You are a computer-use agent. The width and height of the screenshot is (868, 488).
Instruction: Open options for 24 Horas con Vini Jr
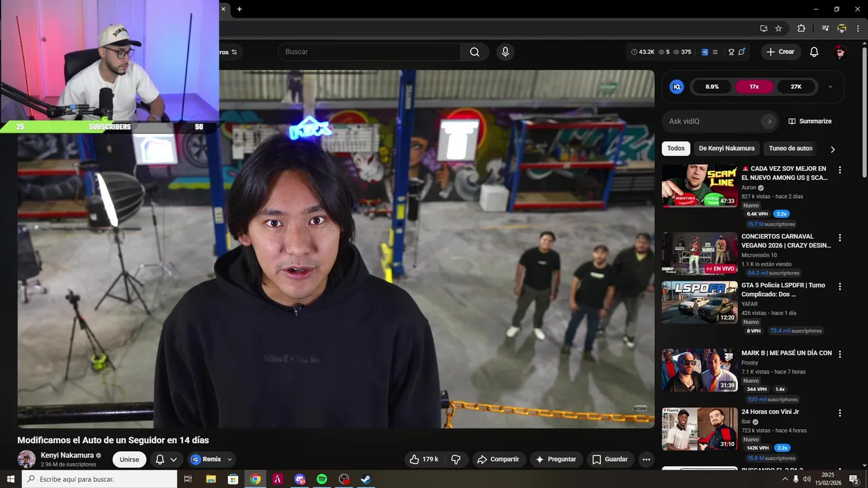[840, 413]
